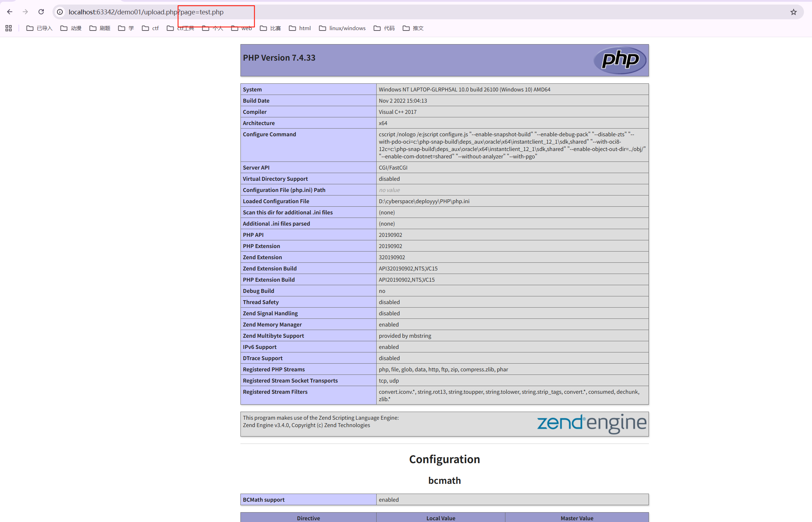Click the Zend Engine logo

coord(591,423)
